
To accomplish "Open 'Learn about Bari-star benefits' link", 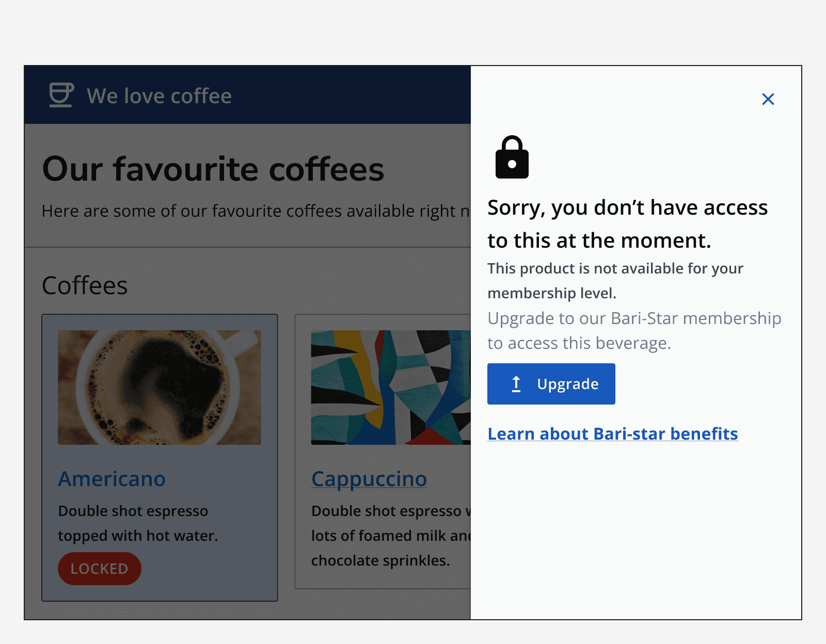I will pyautogui.click(x=612, y=433).
